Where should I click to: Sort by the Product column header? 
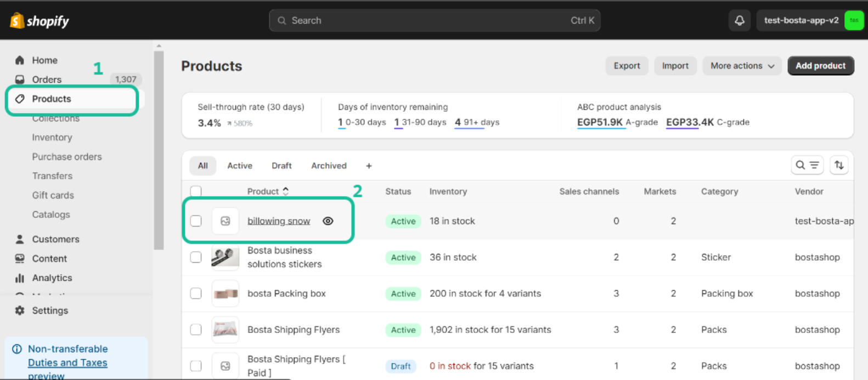point(268,191)
